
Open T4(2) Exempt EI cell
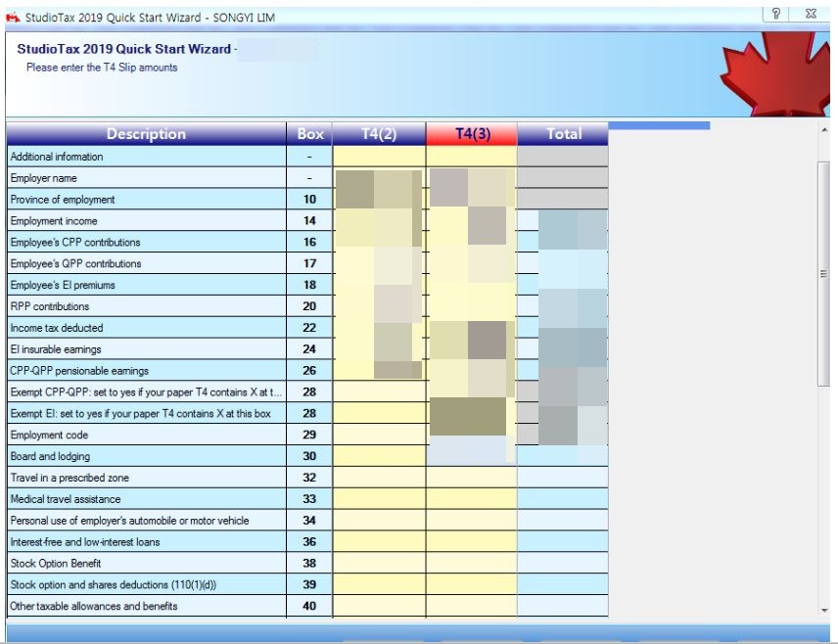[379, 413]
